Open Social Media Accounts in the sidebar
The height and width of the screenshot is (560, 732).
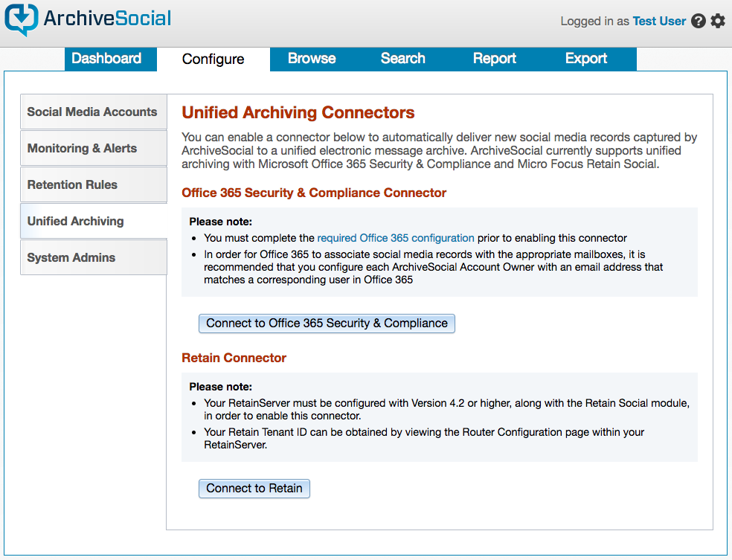pos(92,112)
